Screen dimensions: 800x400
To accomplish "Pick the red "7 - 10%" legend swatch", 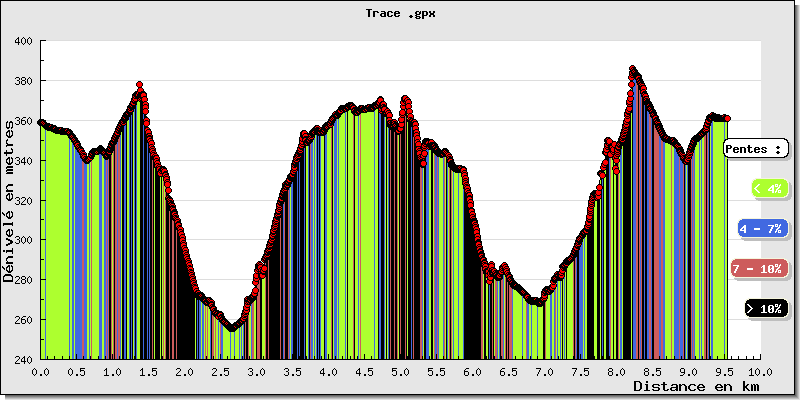I will [757, 269].
